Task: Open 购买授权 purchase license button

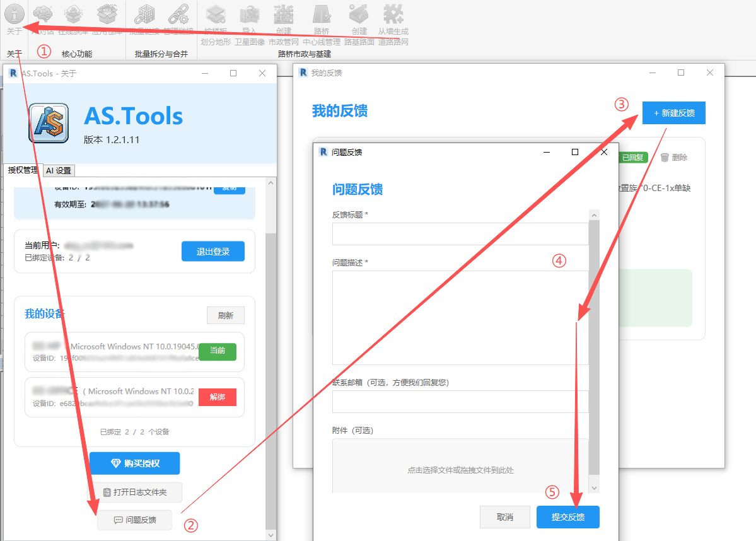Action: [134, 463]
